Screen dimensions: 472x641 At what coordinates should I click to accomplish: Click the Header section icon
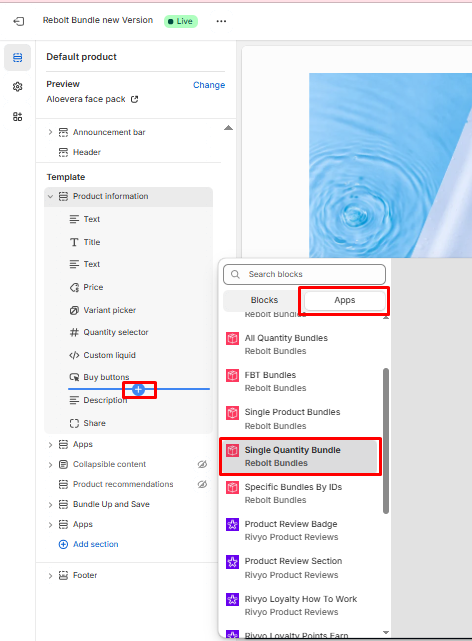[63, 152]
